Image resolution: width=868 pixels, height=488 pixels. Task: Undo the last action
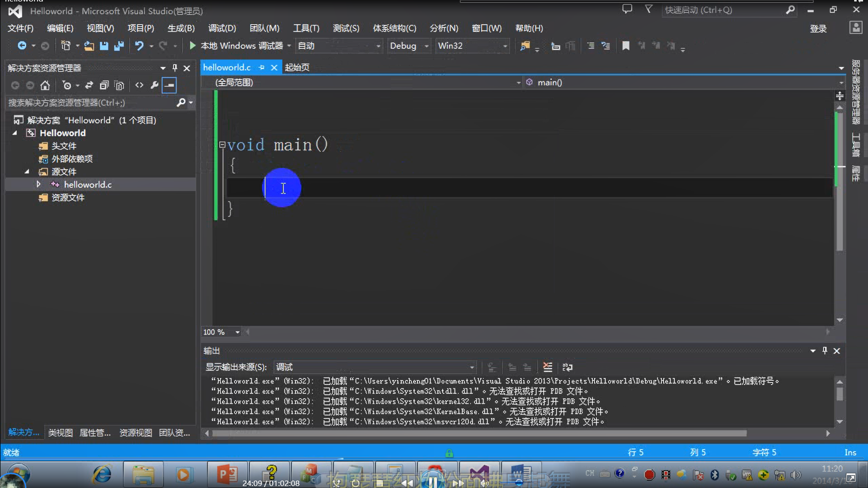(139, 45)
